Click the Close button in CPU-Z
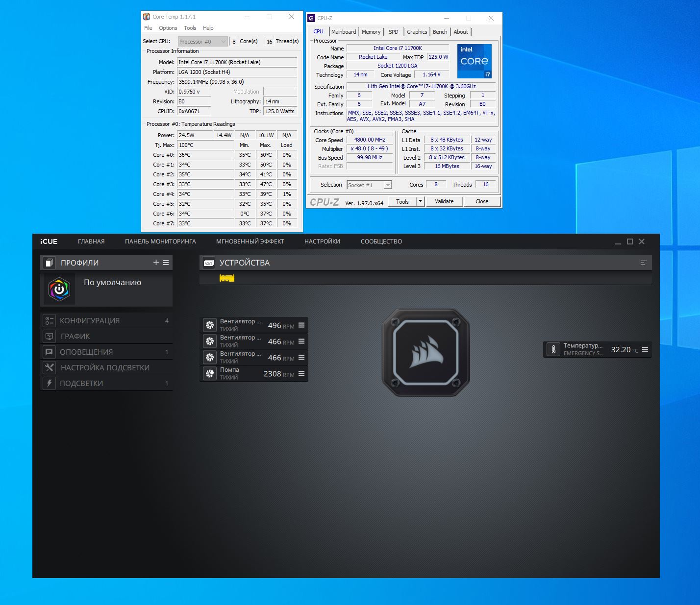 tap(482, 201)
